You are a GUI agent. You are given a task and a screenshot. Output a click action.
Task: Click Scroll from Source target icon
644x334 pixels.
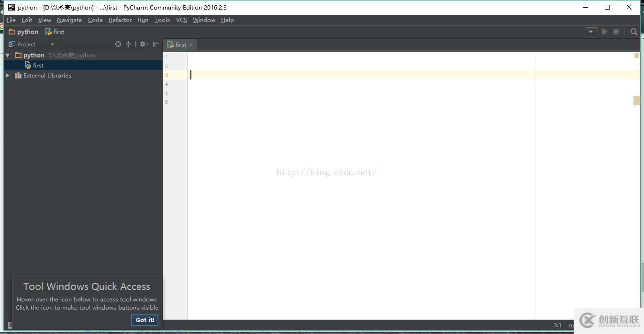(x=118, y=44)
